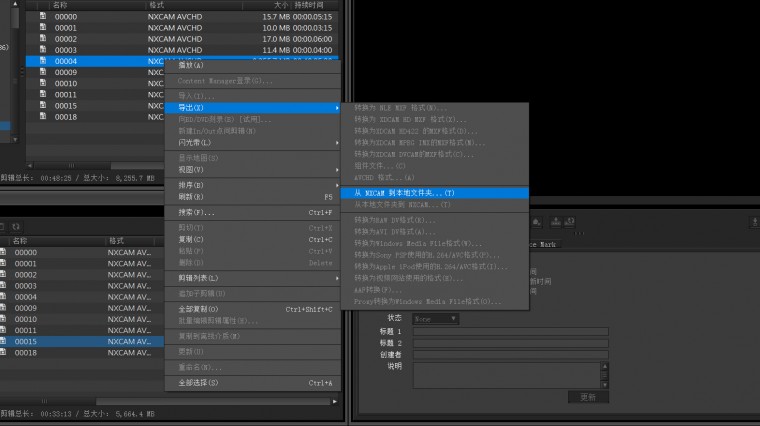Click the 更新 button in the metadata panel

coord(588,397)
